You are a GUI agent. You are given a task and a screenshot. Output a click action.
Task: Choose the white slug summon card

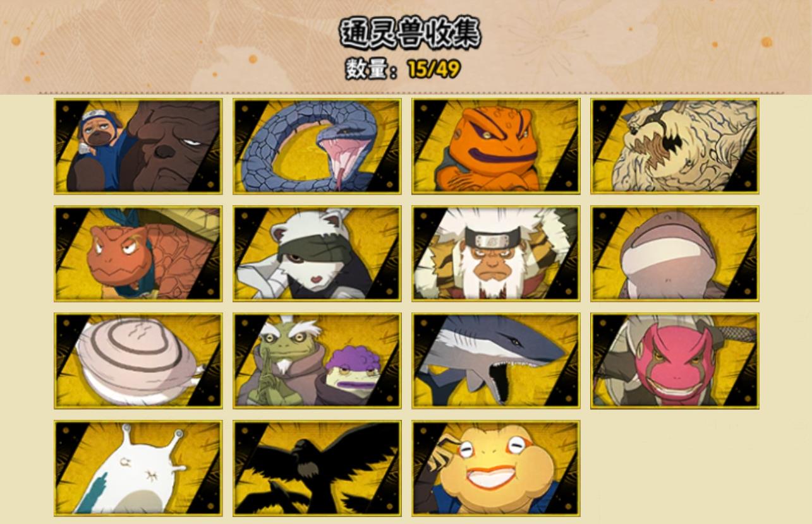click(138, 468)
